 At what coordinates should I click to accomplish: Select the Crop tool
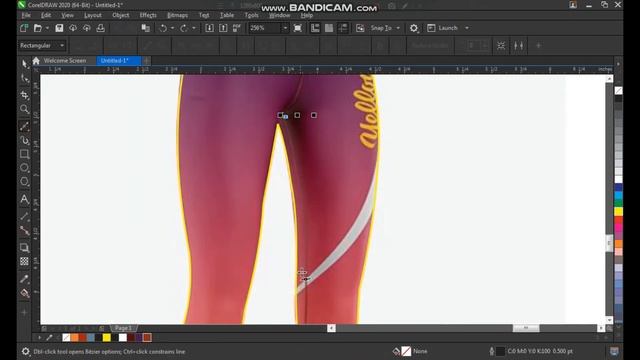[x=24, y=95]
